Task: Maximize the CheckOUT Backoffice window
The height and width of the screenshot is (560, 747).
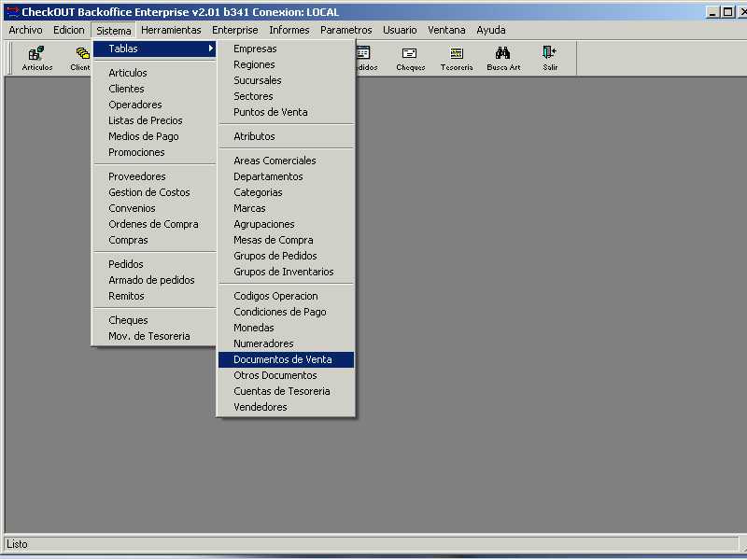Action: (x=727, y=12)
